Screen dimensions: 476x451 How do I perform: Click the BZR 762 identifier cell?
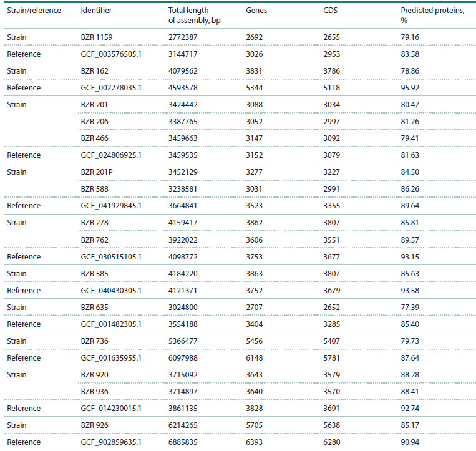point(94,240)
